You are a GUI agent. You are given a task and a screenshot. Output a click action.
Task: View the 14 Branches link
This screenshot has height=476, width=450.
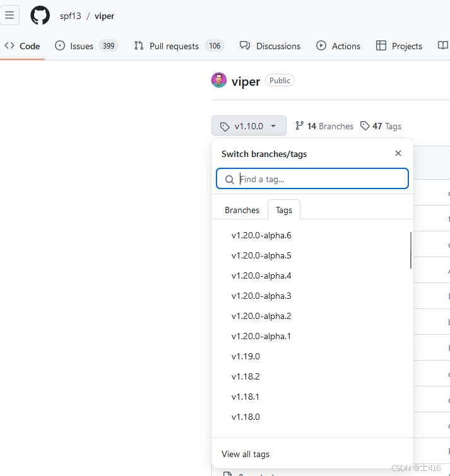[x=324, y=126]
